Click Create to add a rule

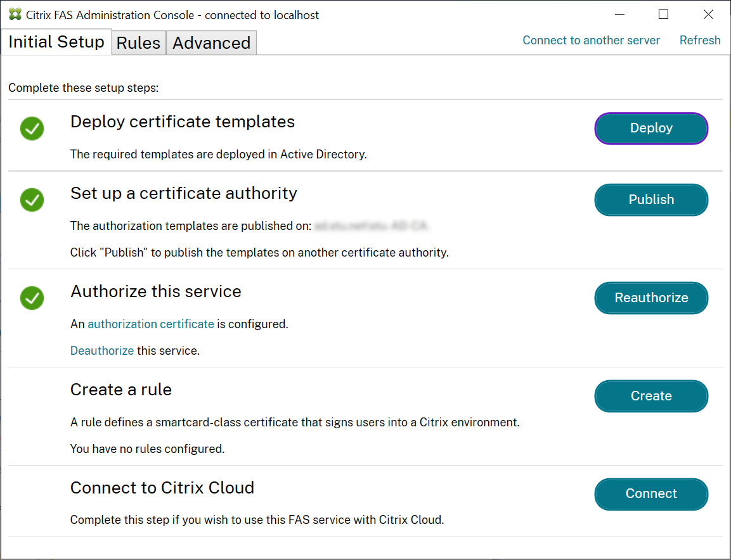651,396
